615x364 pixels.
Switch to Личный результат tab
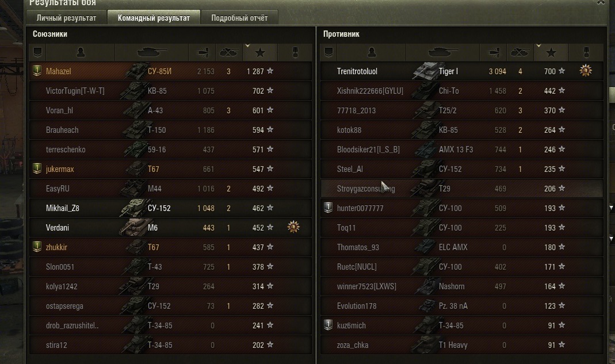tap(66, 18)
